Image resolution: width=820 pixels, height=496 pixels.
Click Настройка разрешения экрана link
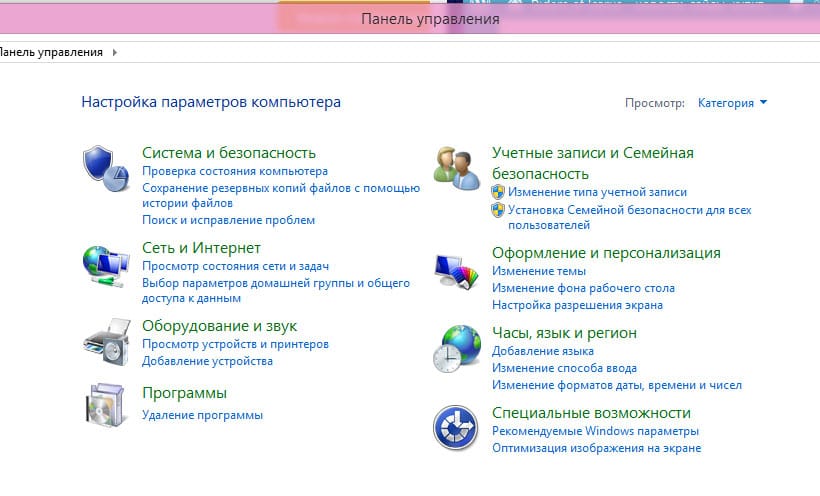577,305
